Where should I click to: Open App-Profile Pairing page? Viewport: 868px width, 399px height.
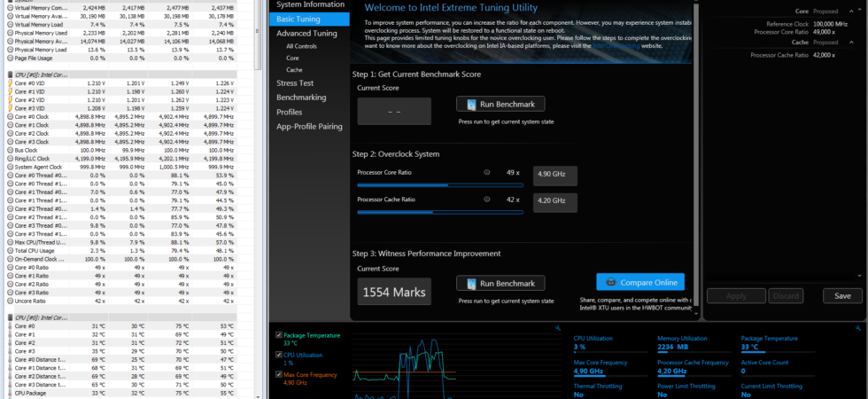coord(310,126)
